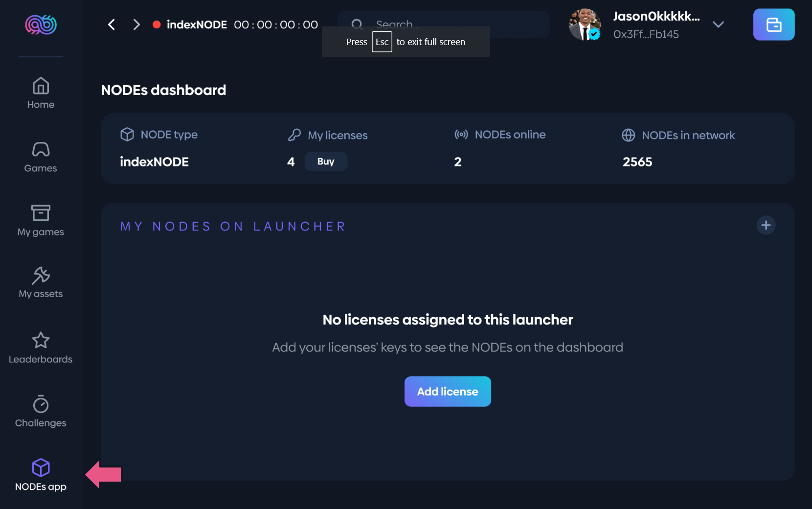Click the plus icon in My Nodes panel
The height and width of the screenshot is (509, 812).
(x=766, y=225)
